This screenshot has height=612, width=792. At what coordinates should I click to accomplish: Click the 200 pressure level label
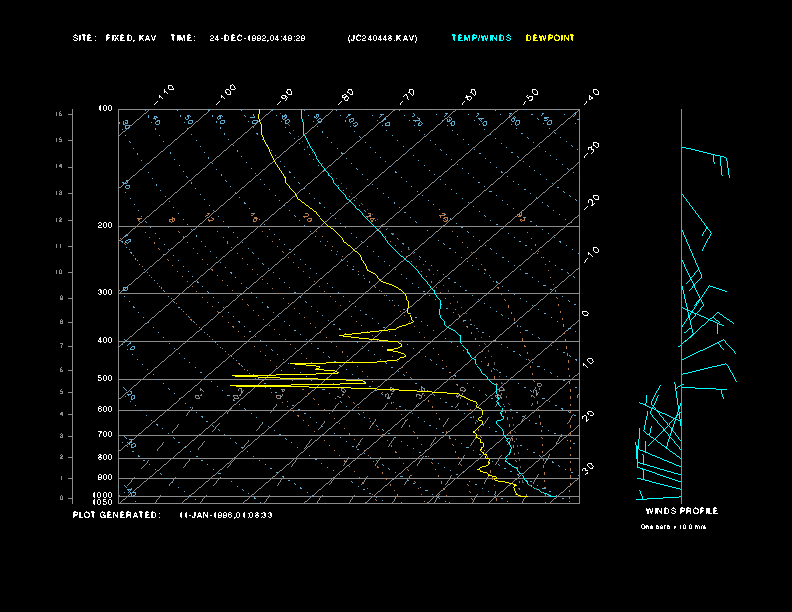(x=105, y=226)
